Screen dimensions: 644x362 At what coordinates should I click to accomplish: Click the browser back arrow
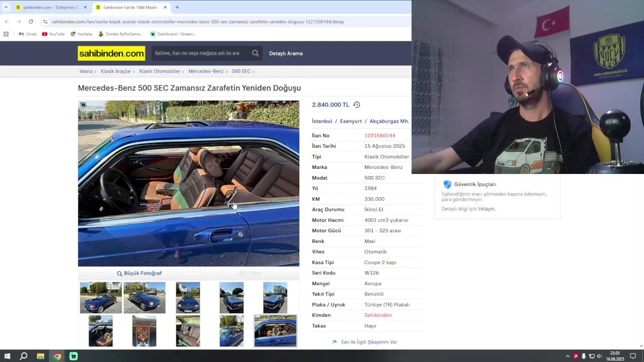7,22
